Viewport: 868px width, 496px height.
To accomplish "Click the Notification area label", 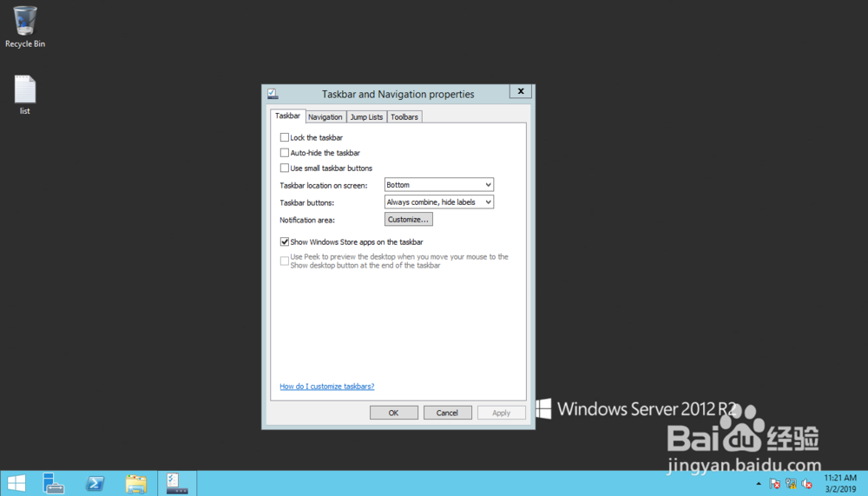I will pos(307,220).
